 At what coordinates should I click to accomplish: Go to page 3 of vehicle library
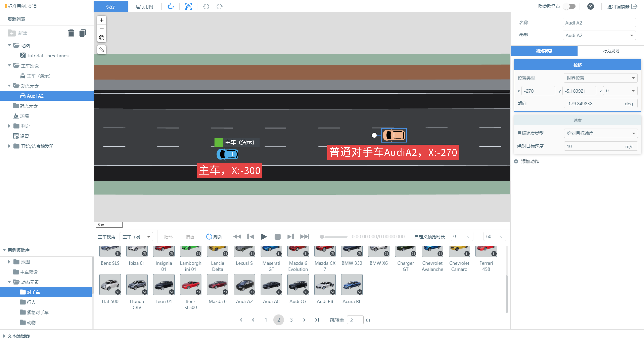point(291,320)
